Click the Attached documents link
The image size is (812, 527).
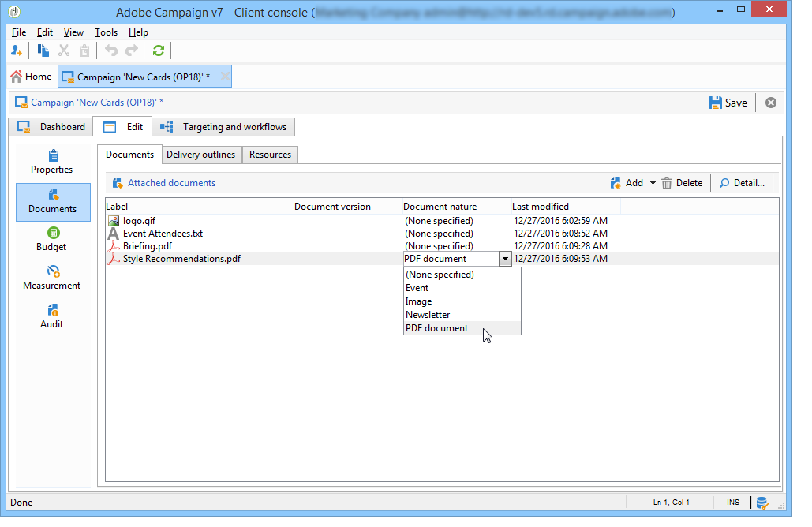(171, 183)
